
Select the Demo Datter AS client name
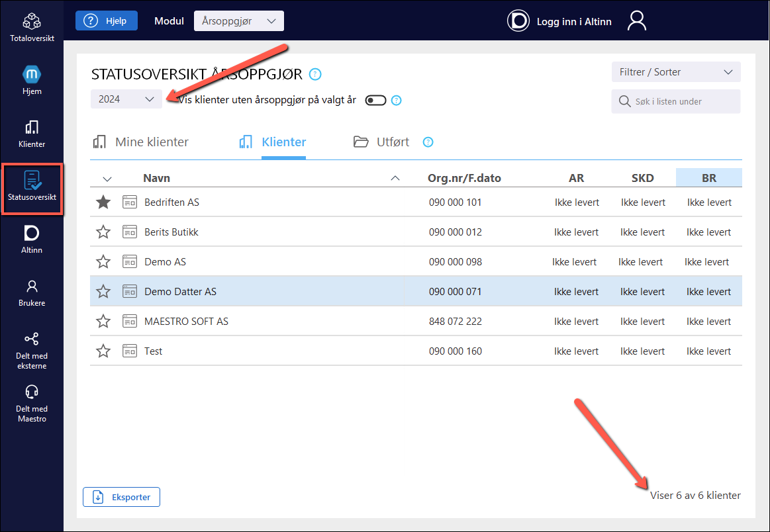(x=180, y=292)
